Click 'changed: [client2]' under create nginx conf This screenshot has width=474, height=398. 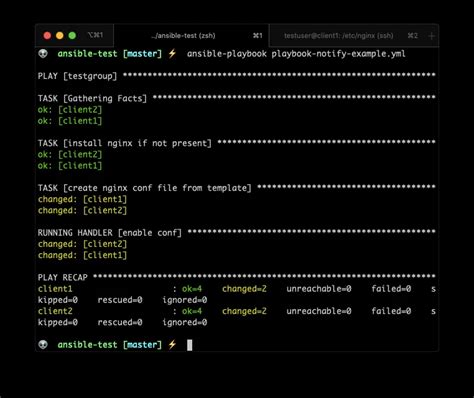[82, 211]
